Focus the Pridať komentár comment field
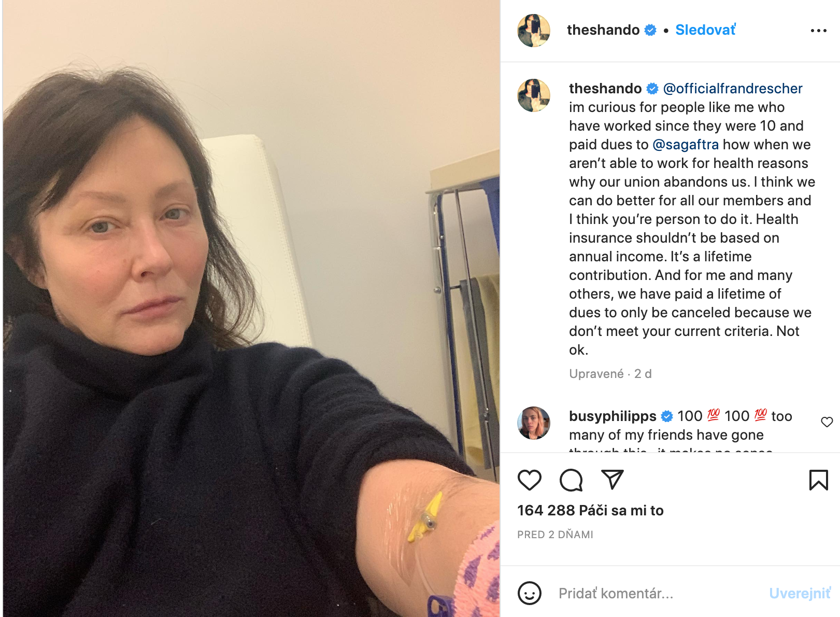Screen dimensions: 840x617 pos(658,593)
